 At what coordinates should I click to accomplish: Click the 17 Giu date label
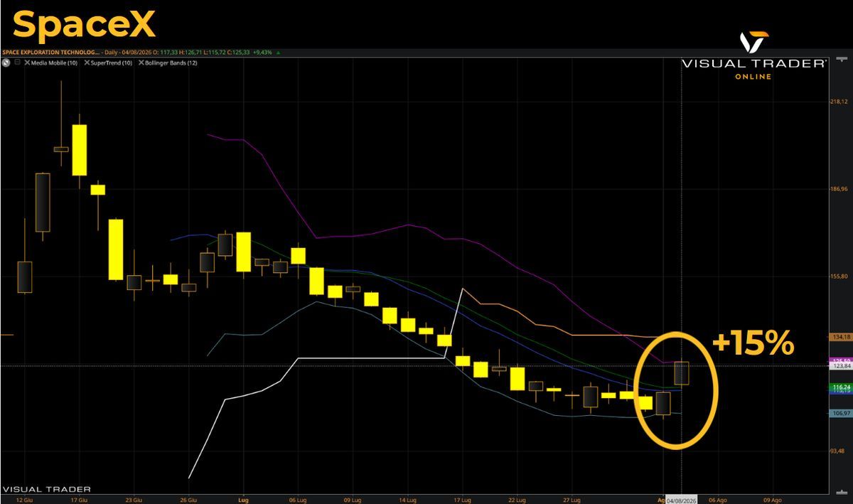[x=79, y=499]
